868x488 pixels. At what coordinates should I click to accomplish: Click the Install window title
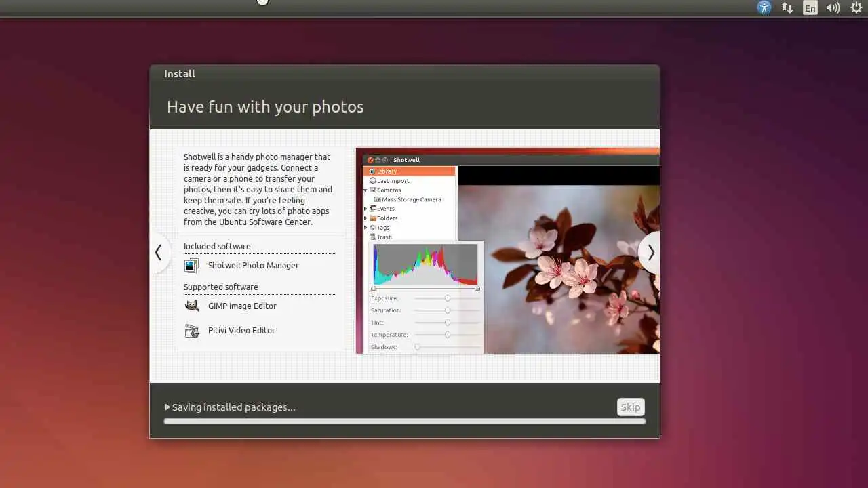tap(180, 74)
